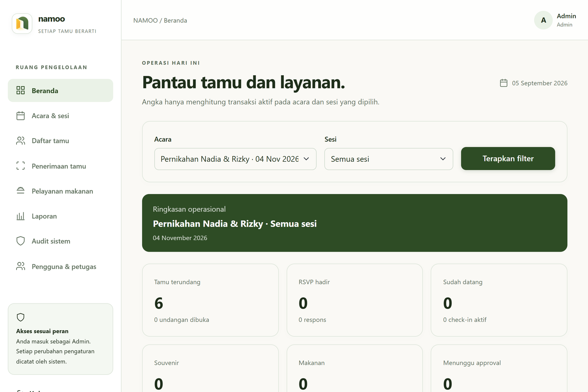588x392 pixels.
Task: Click the RUANG PENGELOLAAN section label
Action: [51, 67]
